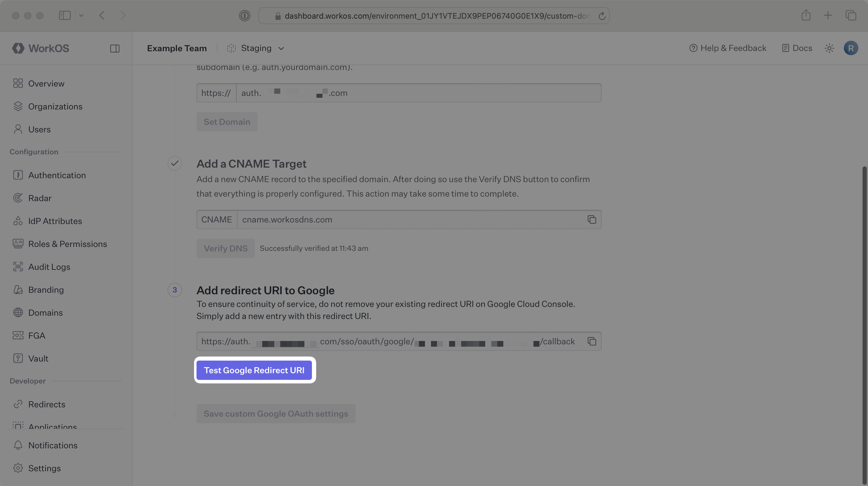Open the Radar configuration page

tap(40, 198)
